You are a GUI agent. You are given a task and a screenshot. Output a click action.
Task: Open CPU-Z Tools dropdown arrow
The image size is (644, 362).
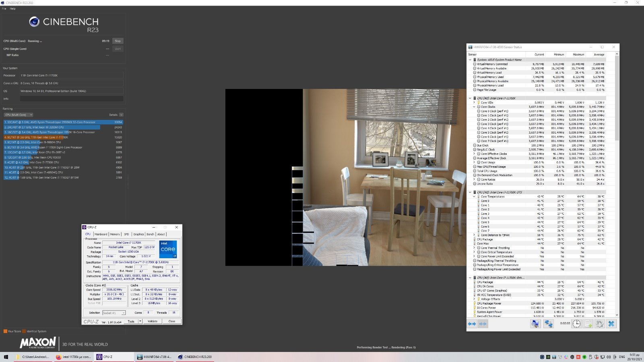pos(140,321)
